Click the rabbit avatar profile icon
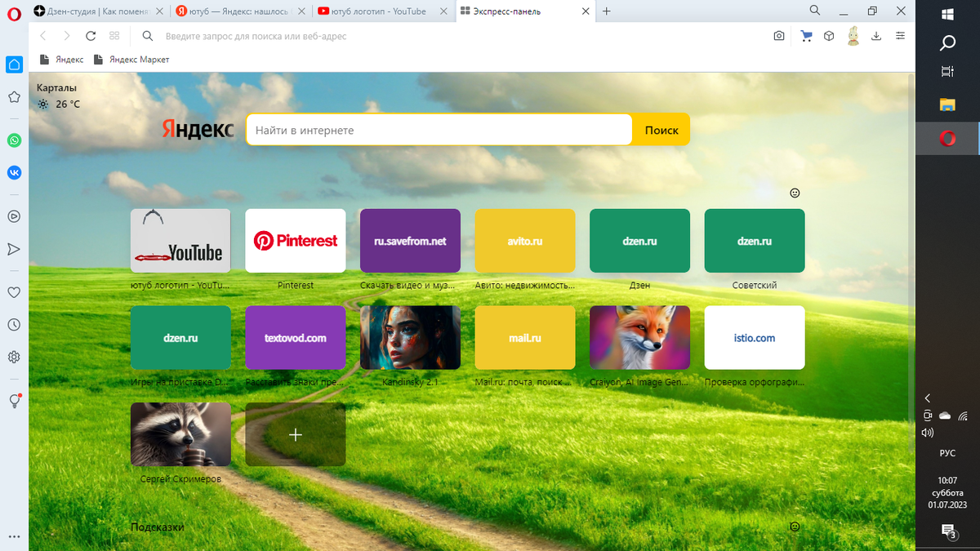 853,36
